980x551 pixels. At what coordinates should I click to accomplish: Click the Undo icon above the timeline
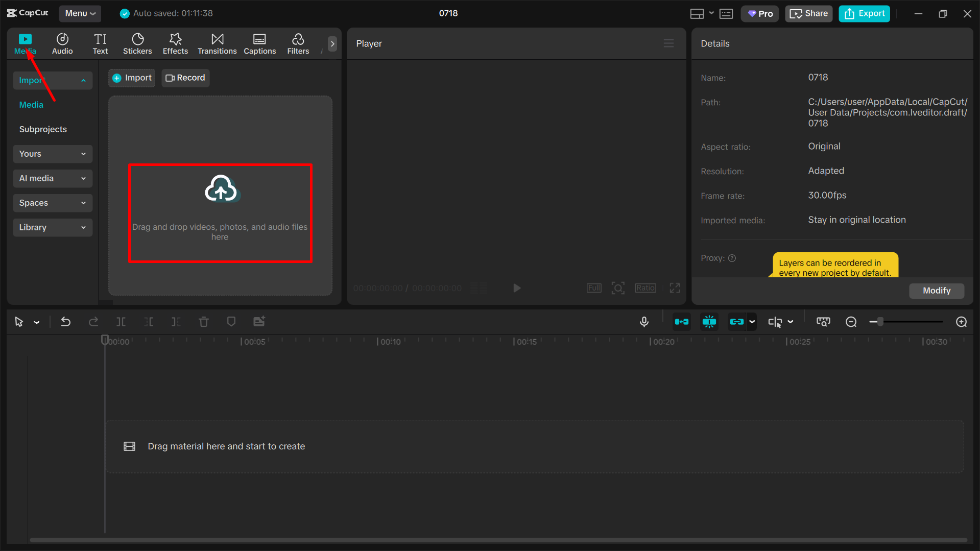pyautogui.click(x=66, y=322)
